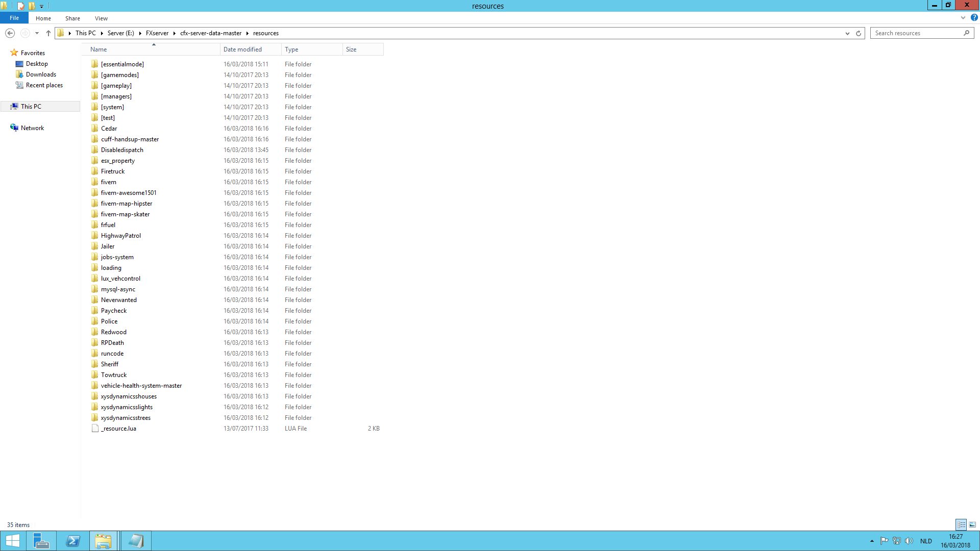Click the network tray icon

pos(896,541)
